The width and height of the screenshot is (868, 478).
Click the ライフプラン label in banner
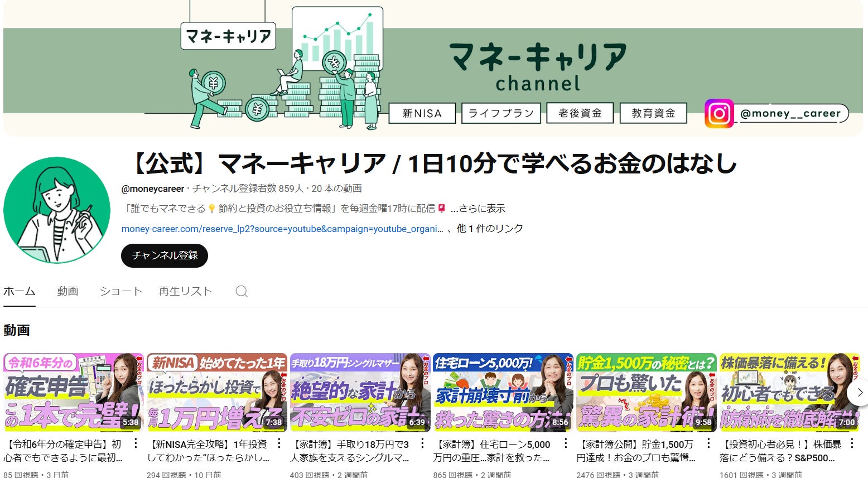click(x=501, y=113)
